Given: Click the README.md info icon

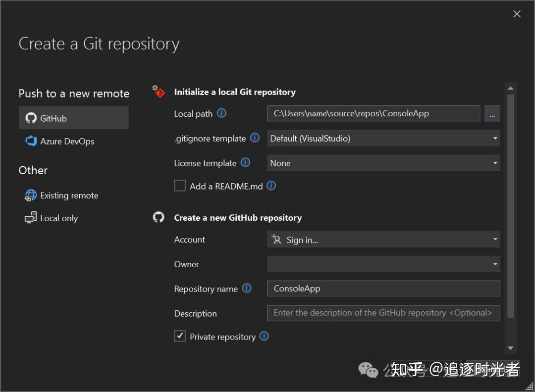Looking at the screenshot, I should point(271,186).
